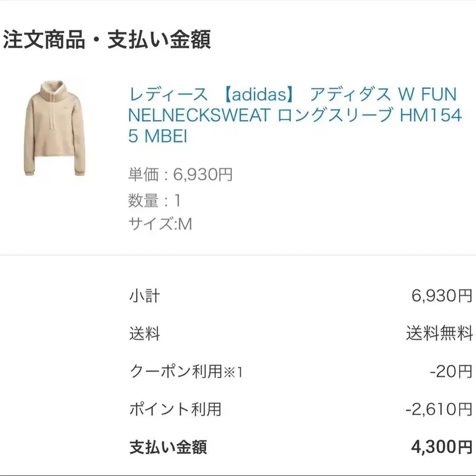476x476 pixels.
Task: Click the coupon discount -20円
Action: click(x=451, y=371)
